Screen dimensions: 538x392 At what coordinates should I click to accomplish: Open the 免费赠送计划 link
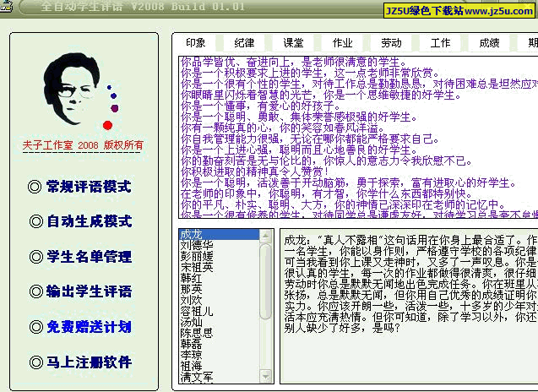pos(90,327)
